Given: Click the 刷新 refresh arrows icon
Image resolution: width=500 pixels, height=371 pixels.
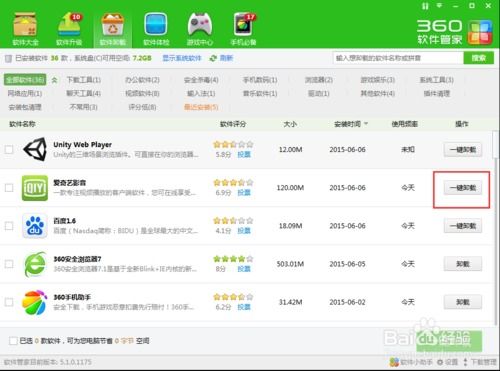Looking at the screenshot, I should pos(213,58).
